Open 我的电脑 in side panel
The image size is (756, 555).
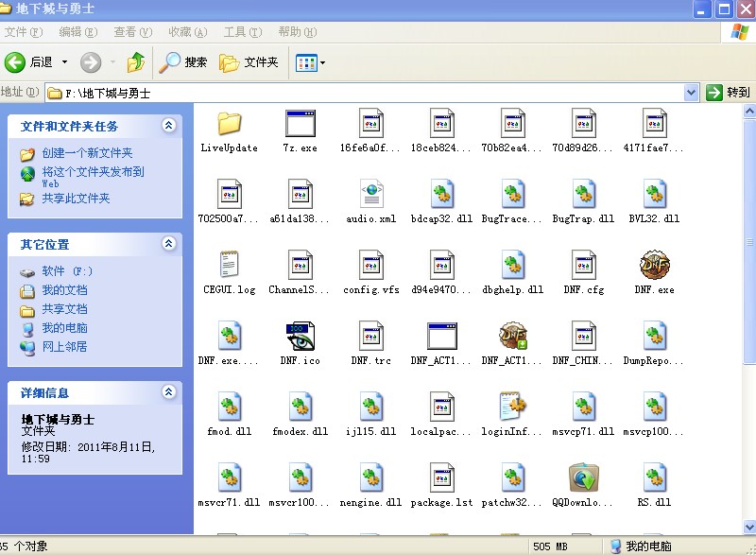tap(64, 328)
